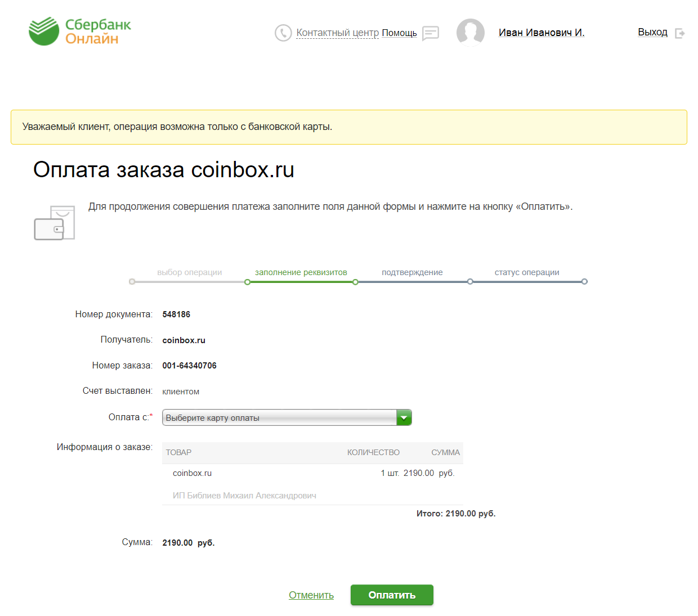Click the Отменить link
This screenshot has height=616, width=698.
pos(311,595)
